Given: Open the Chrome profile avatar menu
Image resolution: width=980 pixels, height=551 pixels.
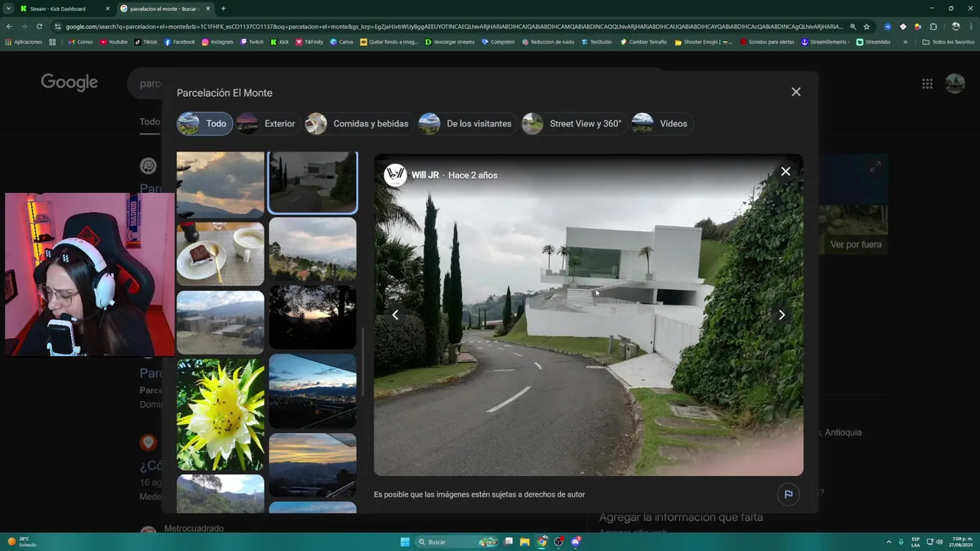Looking at the screenshot, I should 955,26.
